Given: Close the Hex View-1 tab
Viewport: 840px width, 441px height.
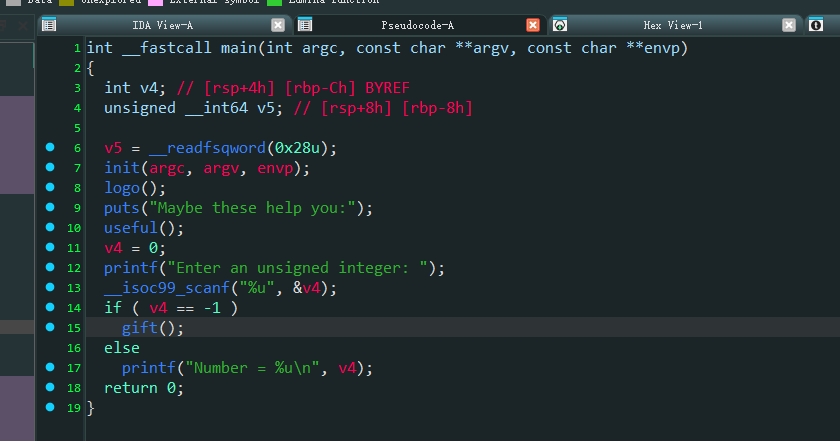Looking at the screenshot, I should click(x=789, y=25).
